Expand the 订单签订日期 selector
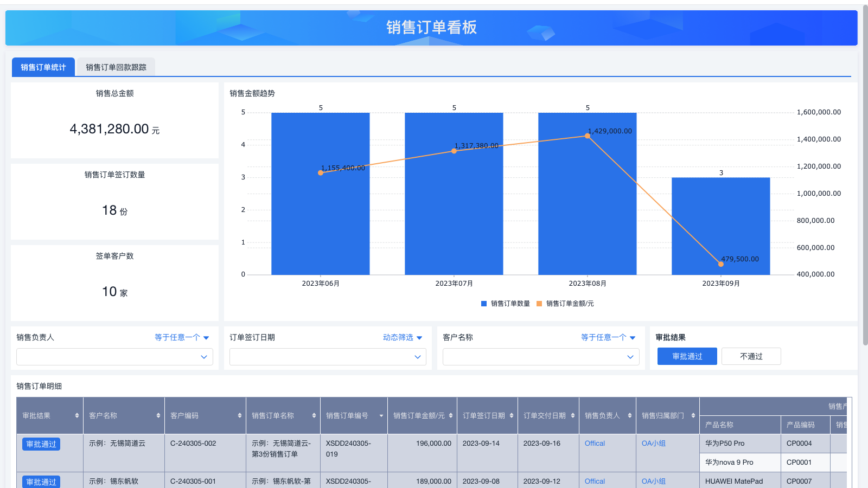 [x=327, y=357]
